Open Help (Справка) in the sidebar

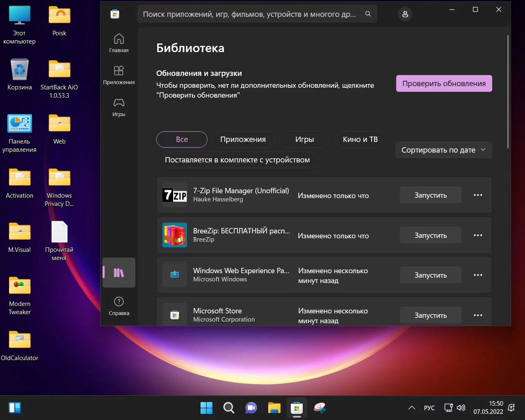119,306
